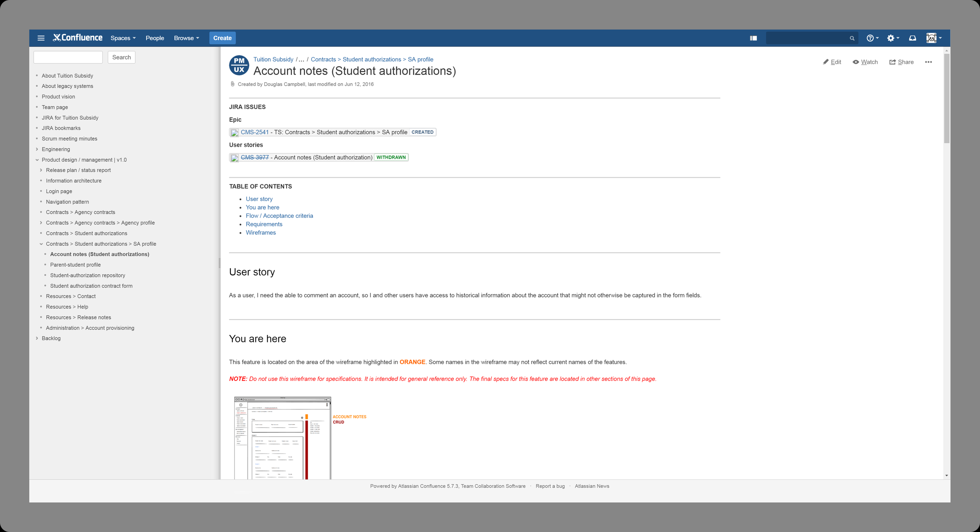
Task: Click the sidebar search input field
Action: 68,57
